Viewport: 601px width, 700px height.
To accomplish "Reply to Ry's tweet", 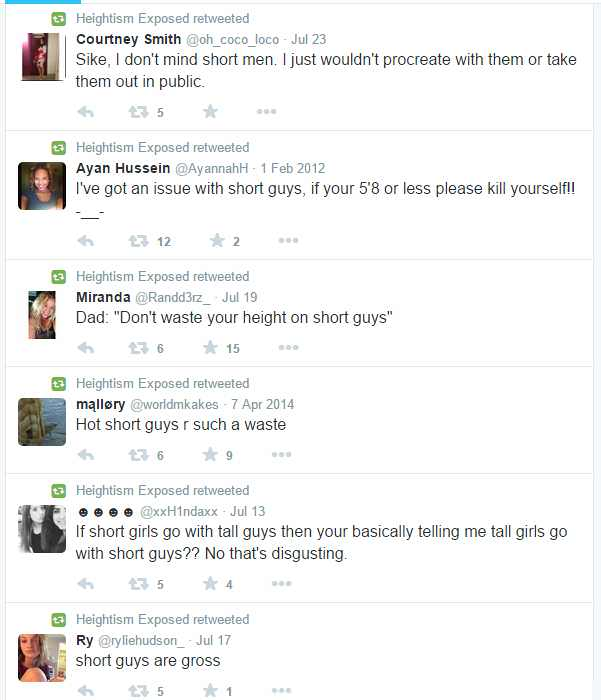I will tap(85, 691).
